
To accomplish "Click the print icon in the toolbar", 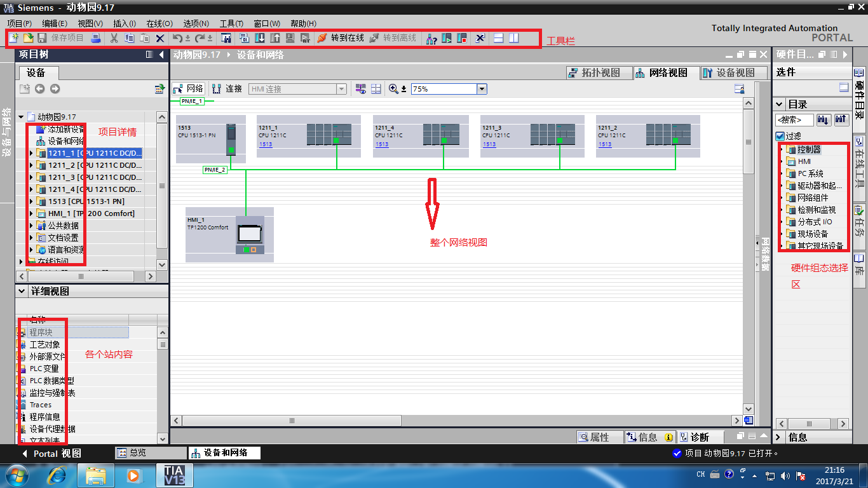I will pyautogui.click(x=95, y=38).
